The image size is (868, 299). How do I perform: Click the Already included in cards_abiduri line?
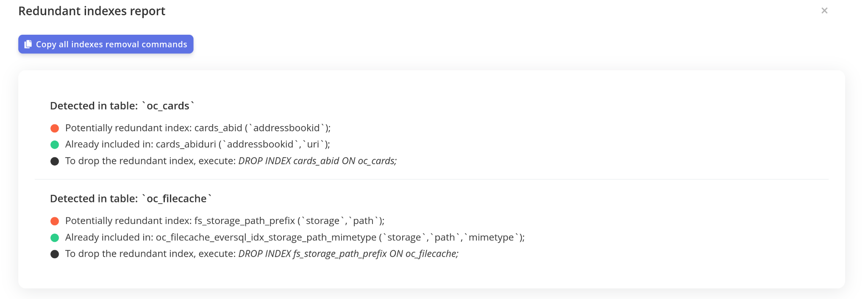point(198,144)
